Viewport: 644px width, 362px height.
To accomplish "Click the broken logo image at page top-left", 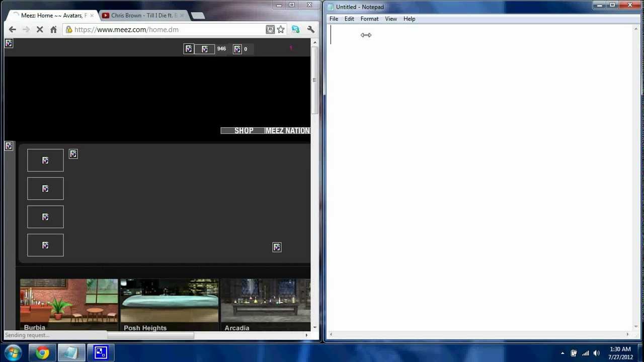I will click(9, 43).
